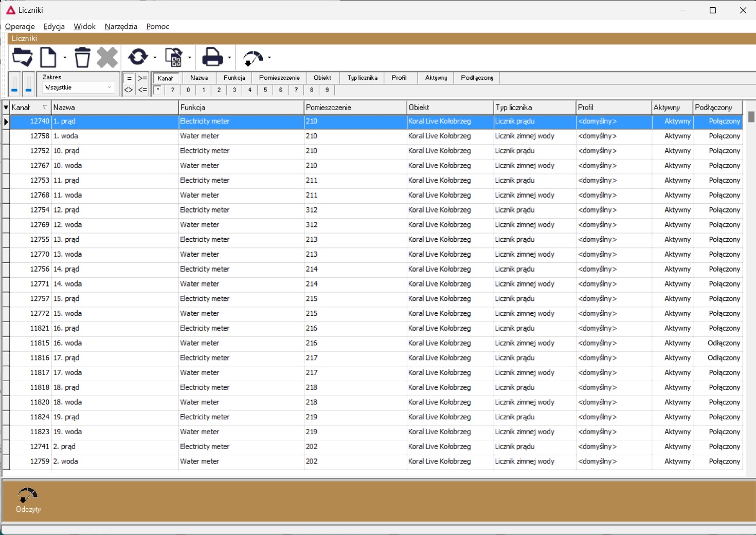Expand the printer dropdown arrow
The image size is (756, 535).
tap(229, 58)
